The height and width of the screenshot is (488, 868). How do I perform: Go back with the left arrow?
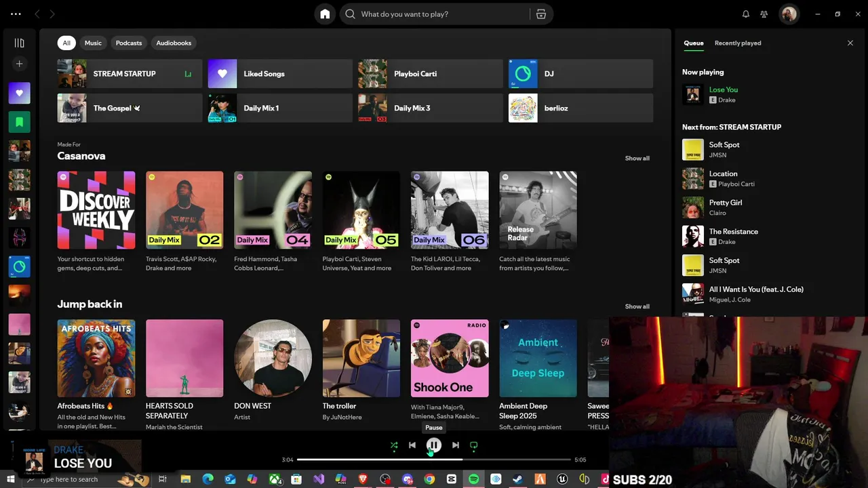point(37,14)
